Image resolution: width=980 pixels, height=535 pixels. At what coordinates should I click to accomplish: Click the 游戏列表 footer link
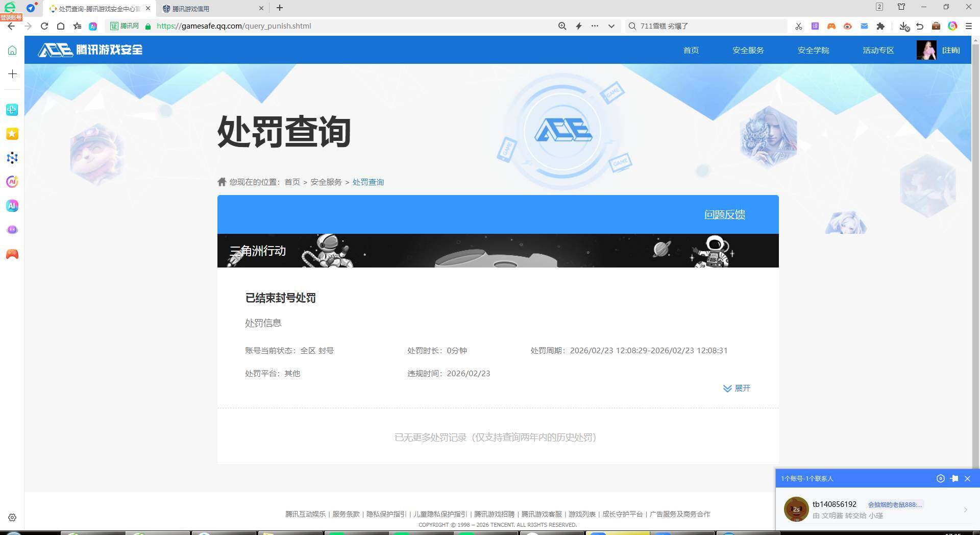click(x=582, y=514)
